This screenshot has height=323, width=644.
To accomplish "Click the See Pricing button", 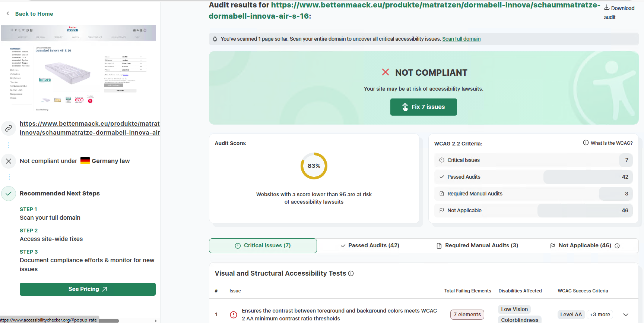I will point(88,289).
